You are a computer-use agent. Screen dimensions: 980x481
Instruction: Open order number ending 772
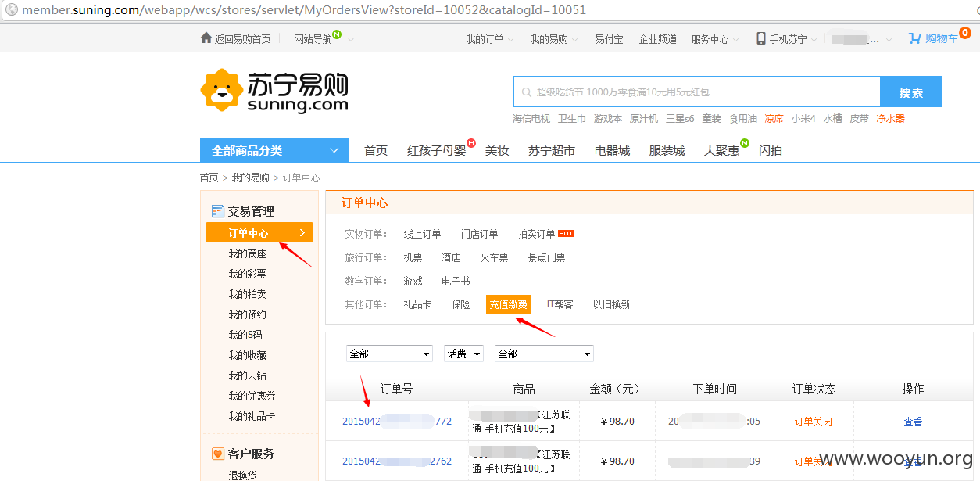click(397, 421)
